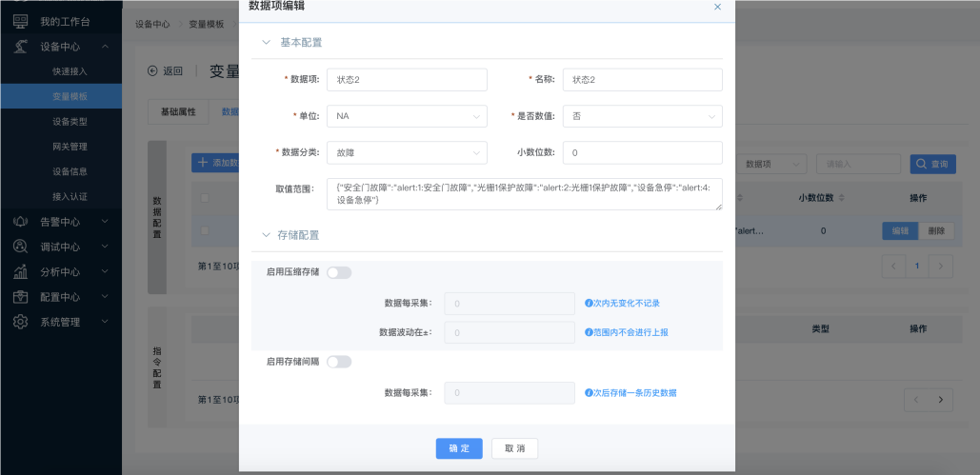Viewport: 980px width, 475px height.
Task: Open the 是否数值 dropdown
Action: tap(642, 116)
